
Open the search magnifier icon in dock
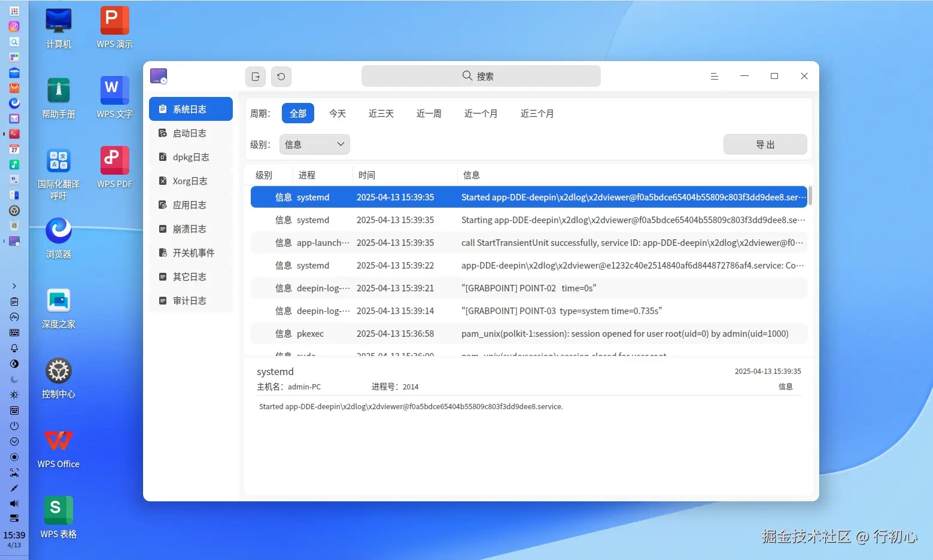(x=14, y=42)
